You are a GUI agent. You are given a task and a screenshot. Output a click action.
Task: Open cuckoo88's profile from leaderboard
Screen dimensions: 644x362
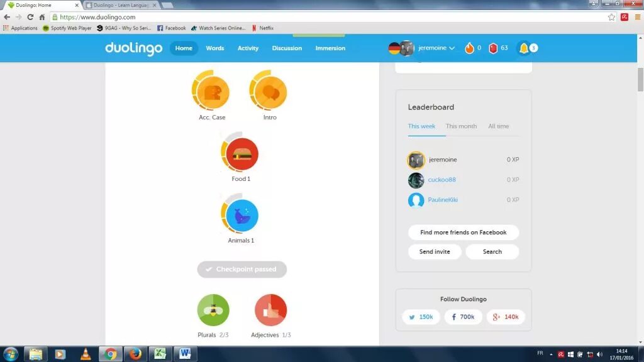click(x=441, y=180)
